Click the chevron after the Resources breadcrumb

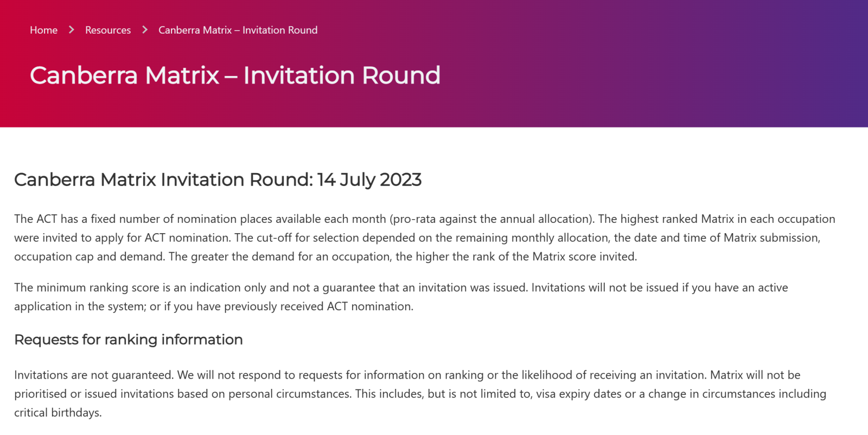point(145,30)
